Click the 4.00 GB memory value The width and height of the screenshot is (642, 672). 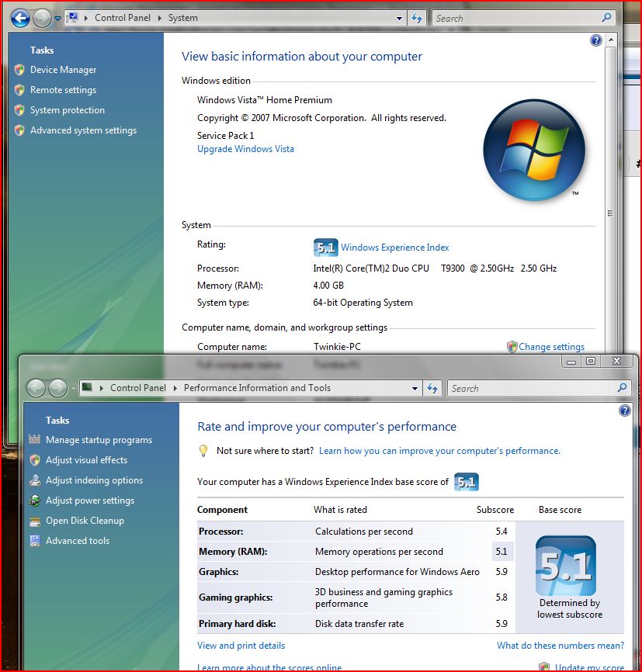pyautogui.click(x=328, y=286)
